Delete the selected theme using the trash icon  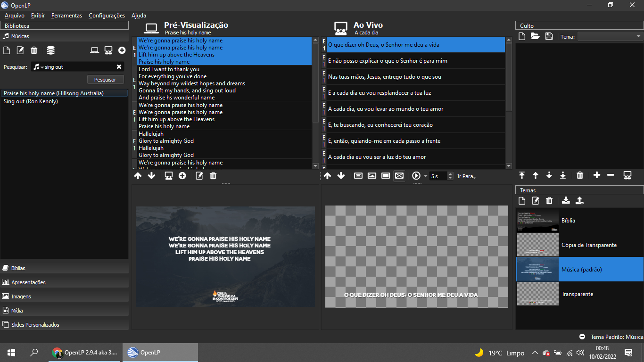click(x=549, y=200)
